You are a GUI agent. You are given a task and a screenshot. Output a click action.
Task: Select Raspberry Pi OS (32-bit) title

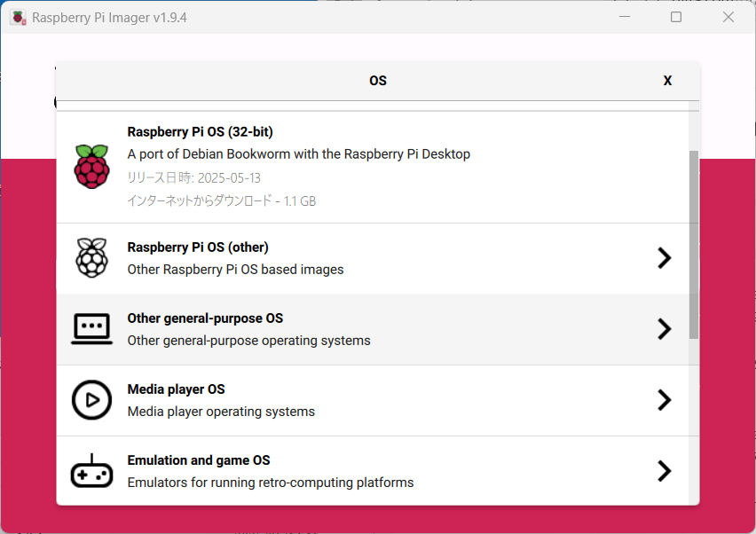tap(200, 131)
